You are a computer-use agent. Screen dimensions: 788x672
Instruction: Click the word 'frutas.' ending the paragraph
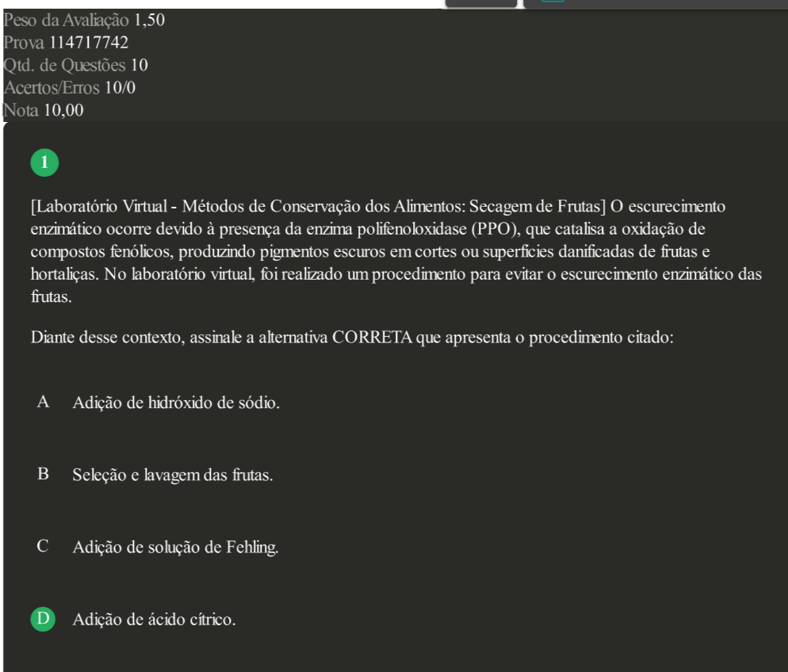pyautogui.click(x=52, y=297)
